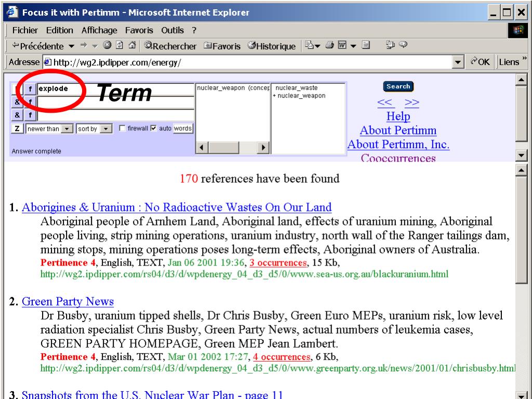Click the print icon
The image size is (532, 399).
pos(329,45)
